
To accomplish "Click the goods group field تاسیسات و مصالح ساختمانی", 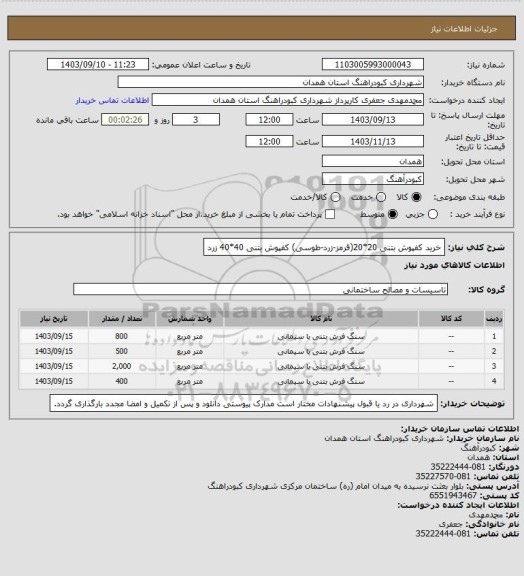I will coord(260,289).
